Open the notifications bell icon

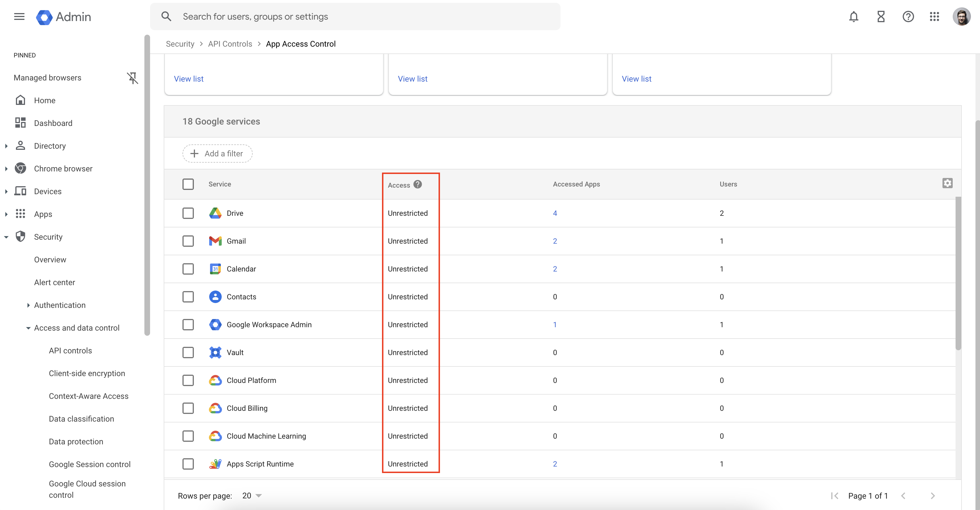click(853, 17)
